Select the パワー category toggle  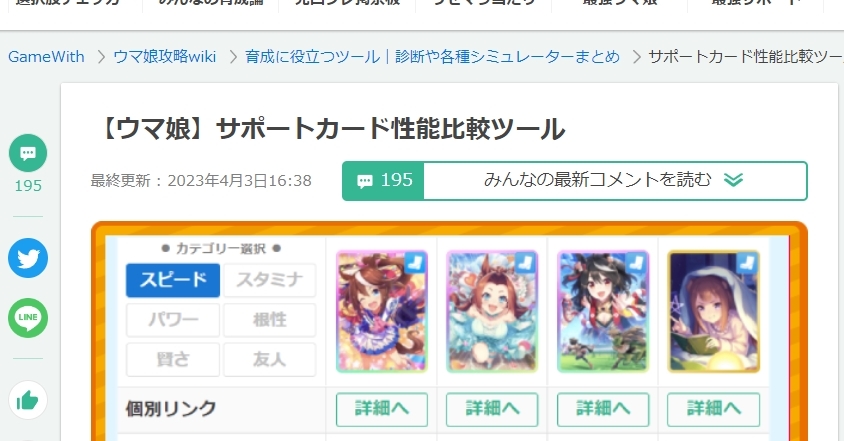[x=173, y=320]
